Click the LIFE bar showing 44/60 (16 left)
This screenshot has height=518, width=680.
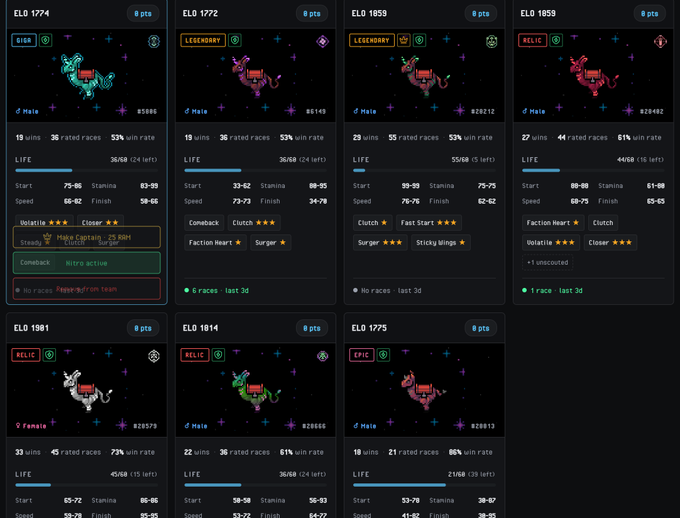[x=593, y=170]
